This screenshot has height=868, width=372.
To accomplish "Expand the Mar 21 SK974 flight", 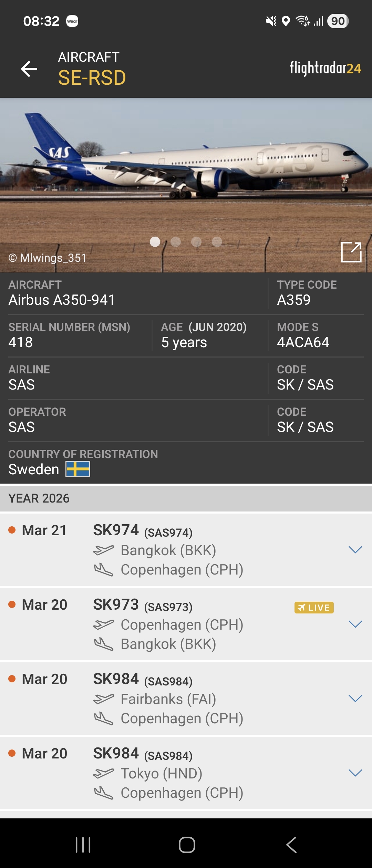I will pyautogui.click(x=355, y=549).
